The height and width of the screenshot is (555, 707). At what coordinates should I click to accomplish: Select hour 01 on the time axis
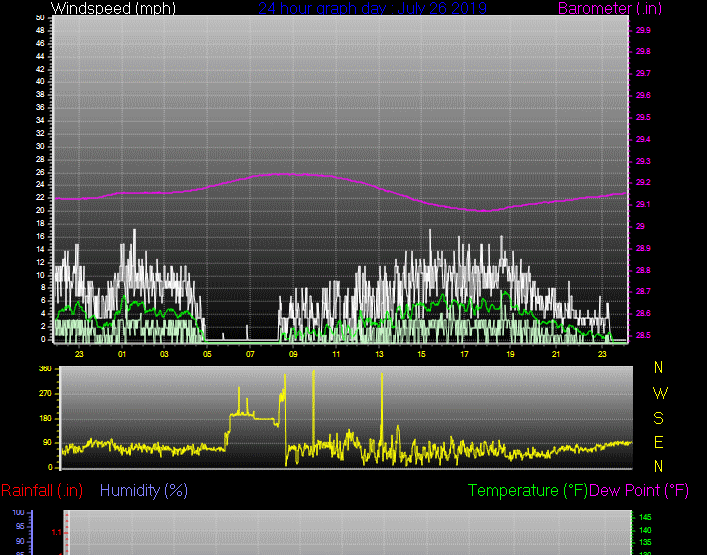click(122, 354)
